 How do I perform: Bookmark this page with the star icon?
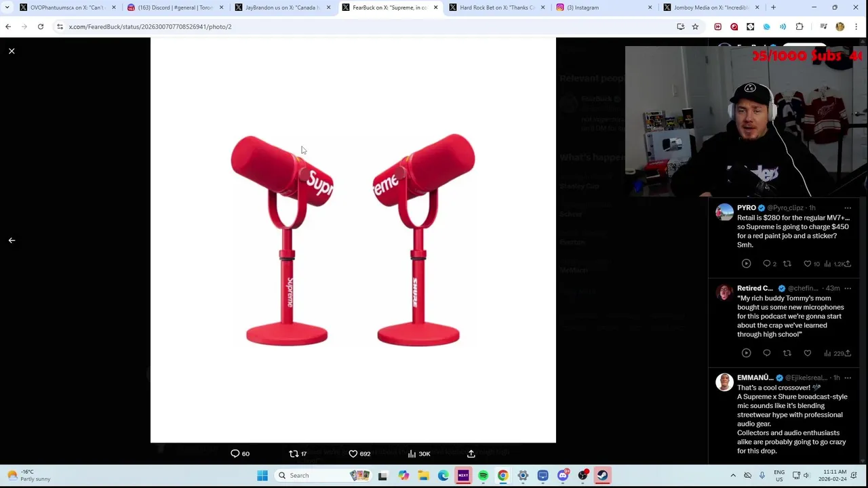pos(695,26)
